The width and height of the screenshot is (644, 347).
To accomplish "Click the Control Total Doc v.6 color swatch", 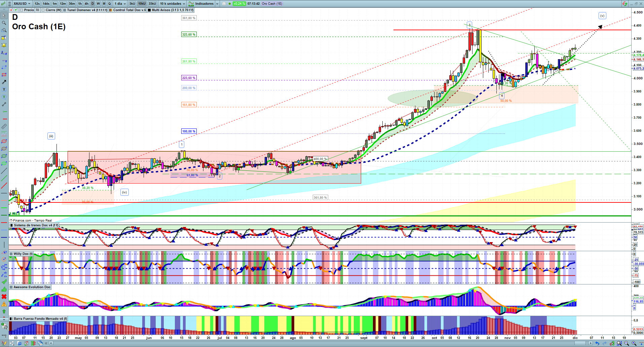I will (111, 10).
